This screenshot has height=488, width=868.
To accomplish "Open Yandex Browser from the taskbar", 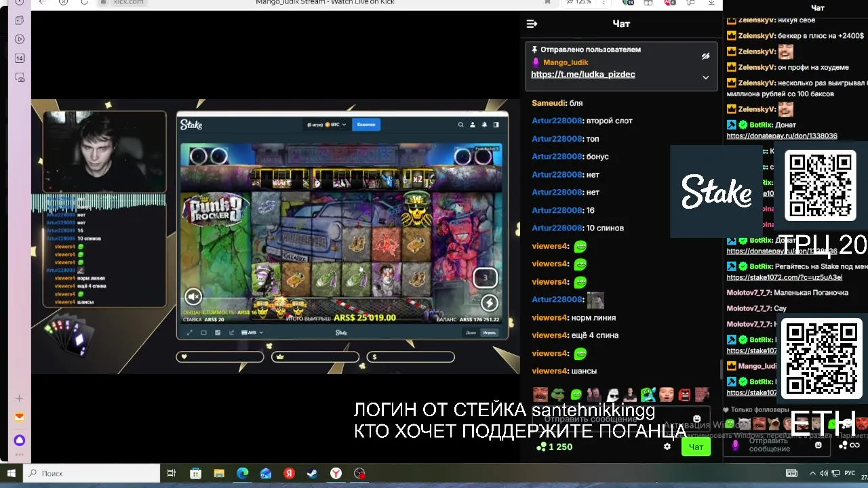I will click(336, 473).
